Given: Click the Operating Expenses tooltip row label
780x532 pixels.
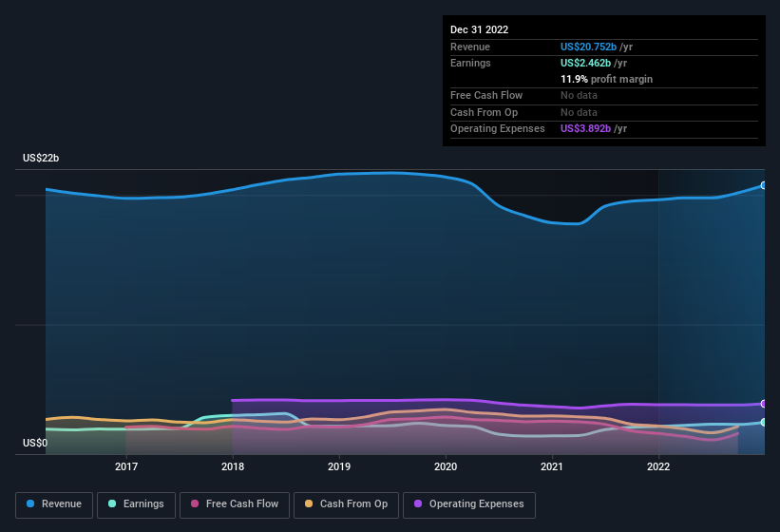Looking at the screenshot, I should coord(498,129).
